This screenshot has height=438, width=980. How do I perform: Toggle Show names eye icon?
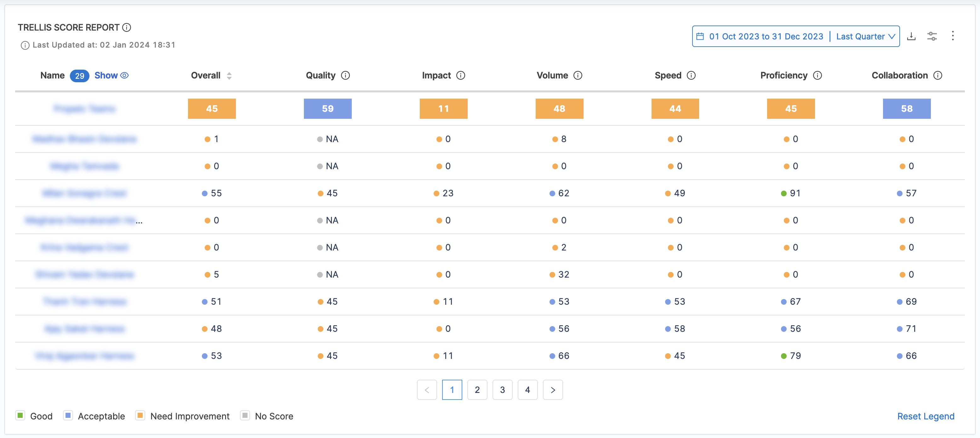[x=124, y=75]
